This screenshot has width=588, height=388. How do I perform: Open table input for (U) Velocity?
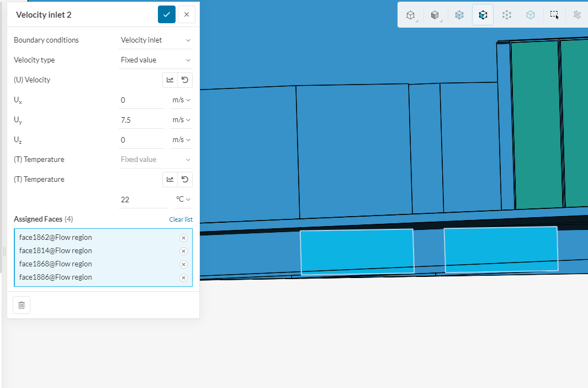[x=170, y=80]
